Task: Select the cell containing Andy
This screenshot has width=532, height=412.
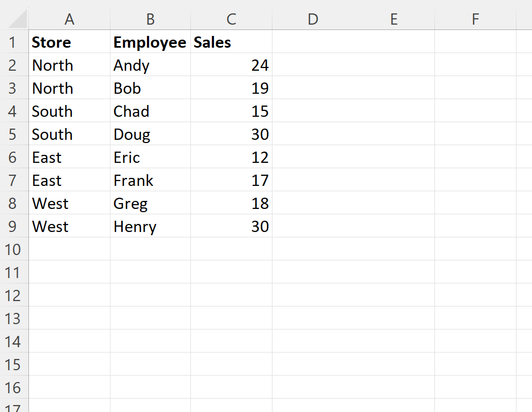Action: 150,65
